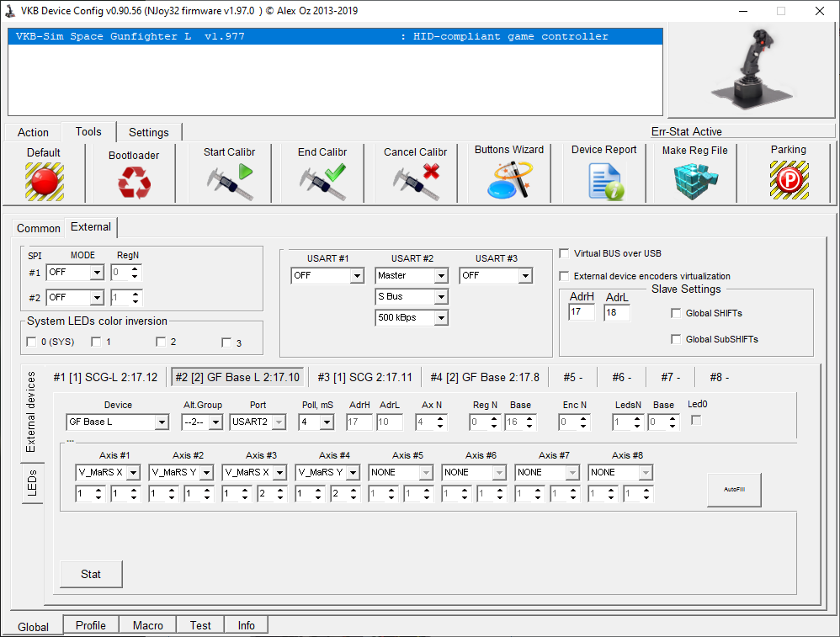Viewport: 840px width, 637px height.
Task: Open SPI #1 mode dropdown
Action: (97, 273)
